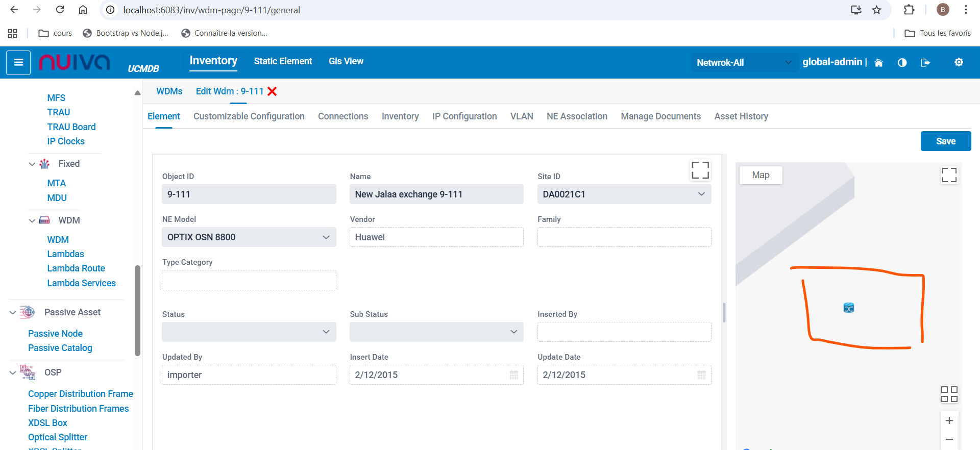Open the settings gear icon
The width and height of the screenshot is (980, 450).
pos(959,62)
